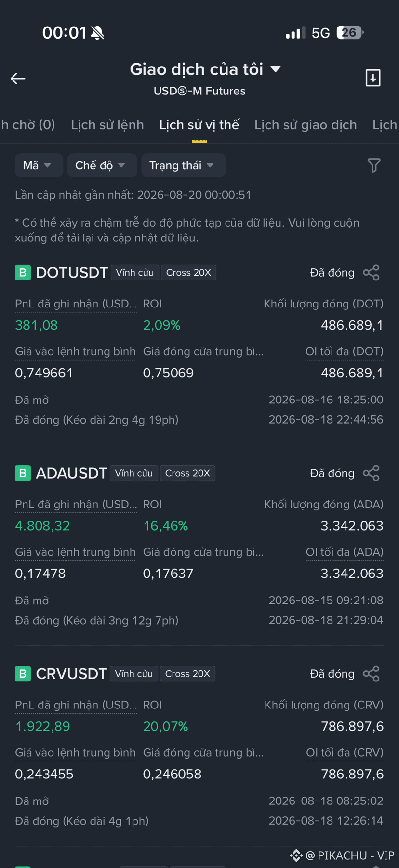Tap the OI tối đa (ADA) label

(x=345, y=552)
